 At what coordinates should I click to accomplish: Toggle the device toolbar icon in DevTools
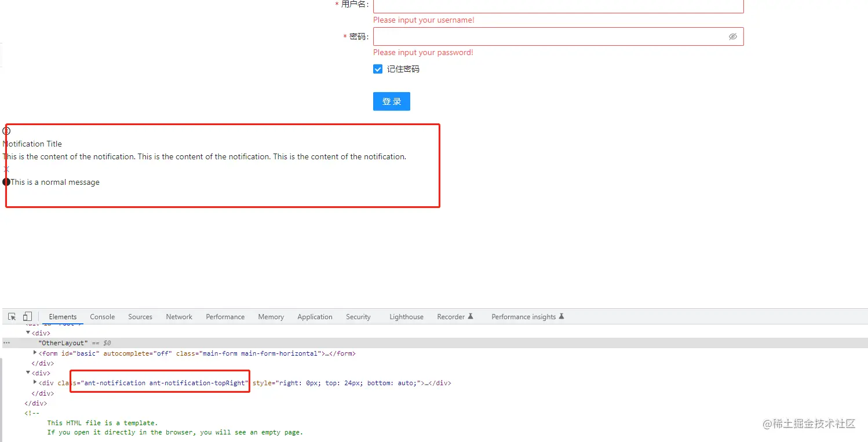pos(27,317)
